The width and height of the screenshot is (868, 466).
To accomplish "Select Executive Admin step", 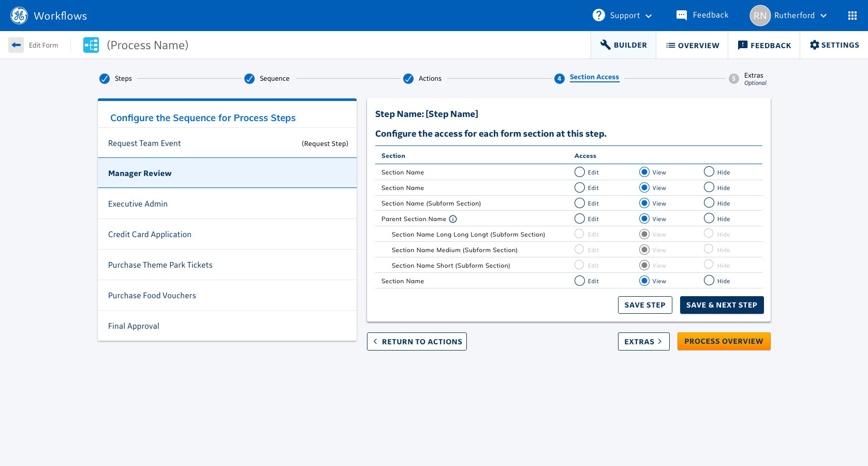I will click(227, 204).
